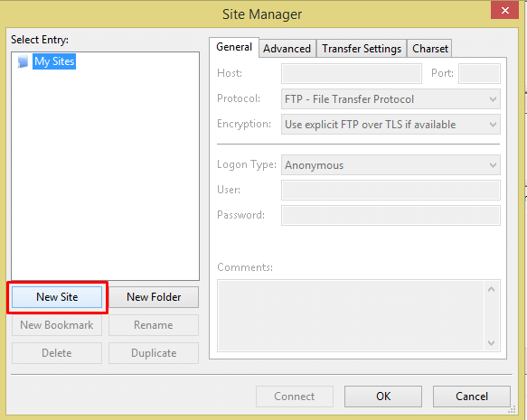Screen dimensions: 527x420
Task: Open the Transfer Settings tab
Action: click(362, 49)
